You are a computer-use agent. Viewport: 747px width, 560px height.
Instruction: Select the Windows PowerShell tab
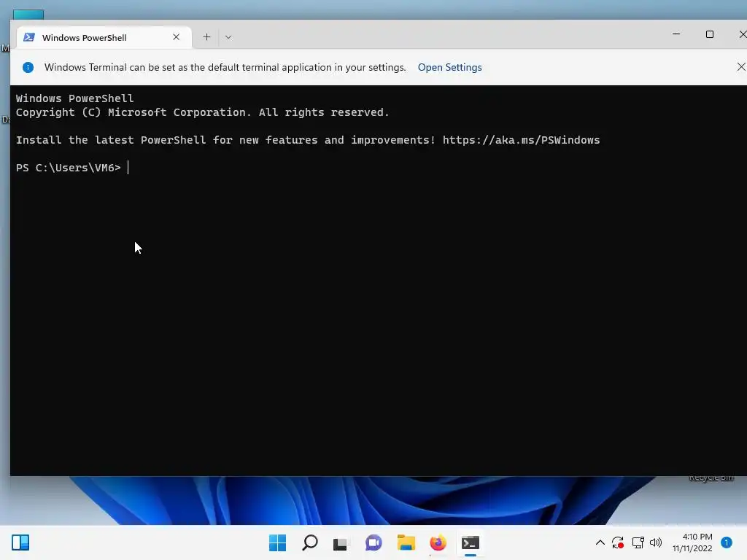pos(104,38)
